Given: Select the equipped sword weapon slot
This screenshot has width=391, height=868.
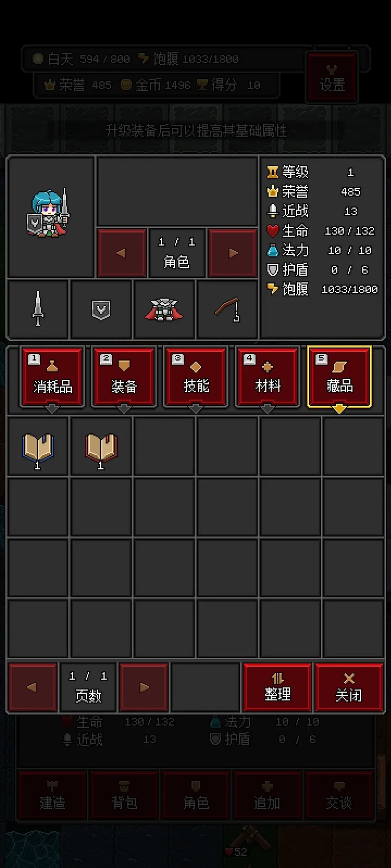Looking at the screenshot, I should pos(38,309).
